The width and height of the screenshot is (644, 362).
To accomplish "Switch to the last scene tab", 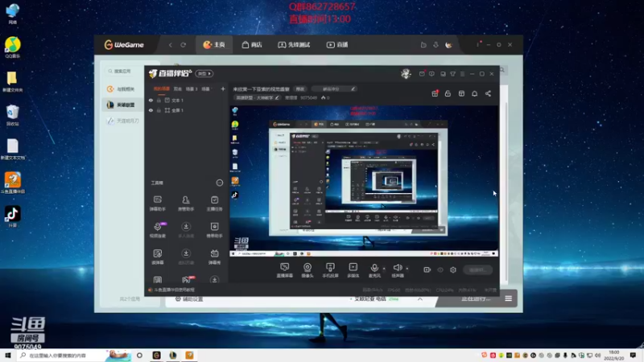I will [x=206, y=88].
